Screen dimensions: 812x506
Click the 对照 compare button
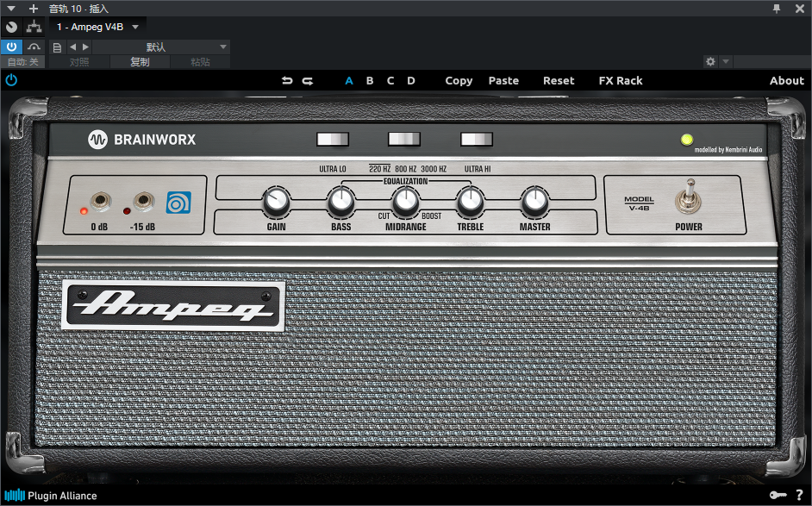[x=79, y=62]
